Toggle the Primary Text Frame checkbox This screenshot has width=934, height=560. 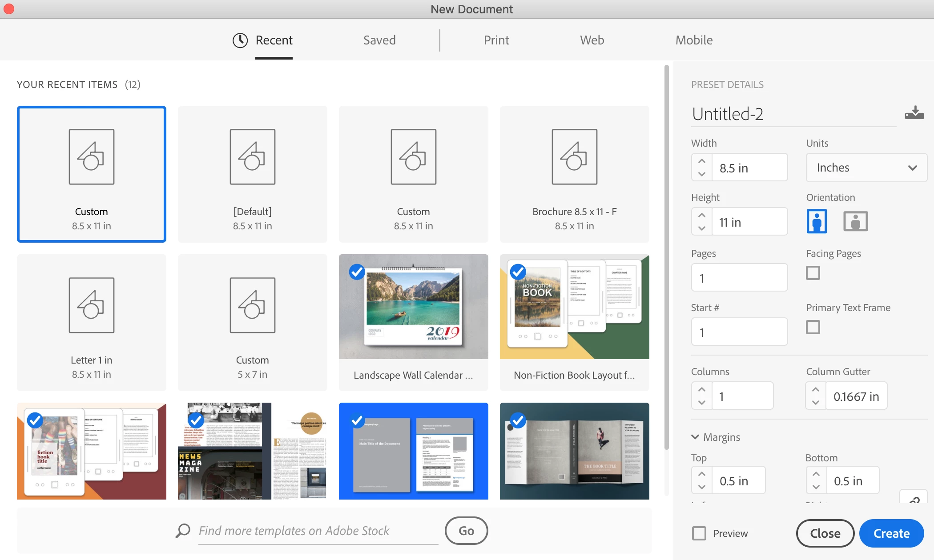click(x=813, y=327)
